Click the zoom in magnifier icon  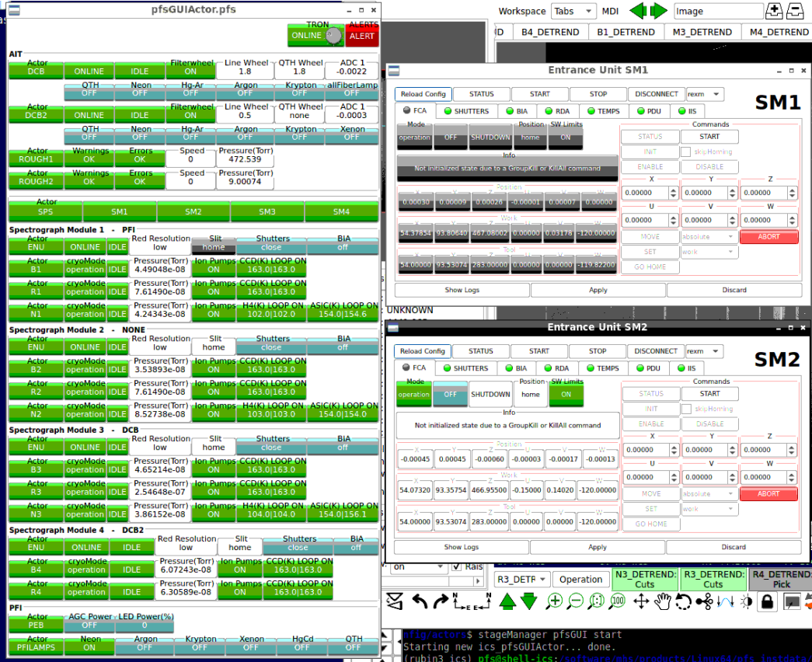point(554,601)
